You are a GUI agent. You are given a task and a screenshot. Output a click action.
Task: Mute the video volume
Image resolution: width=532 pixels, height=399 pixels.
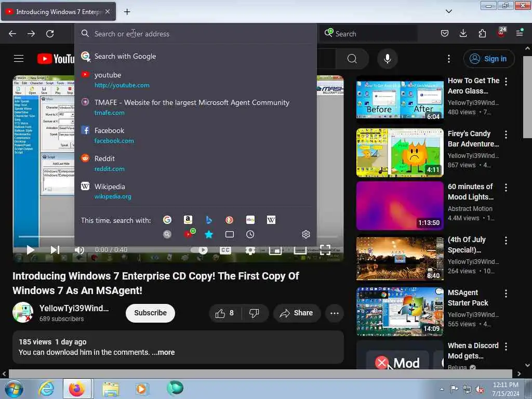79,250
